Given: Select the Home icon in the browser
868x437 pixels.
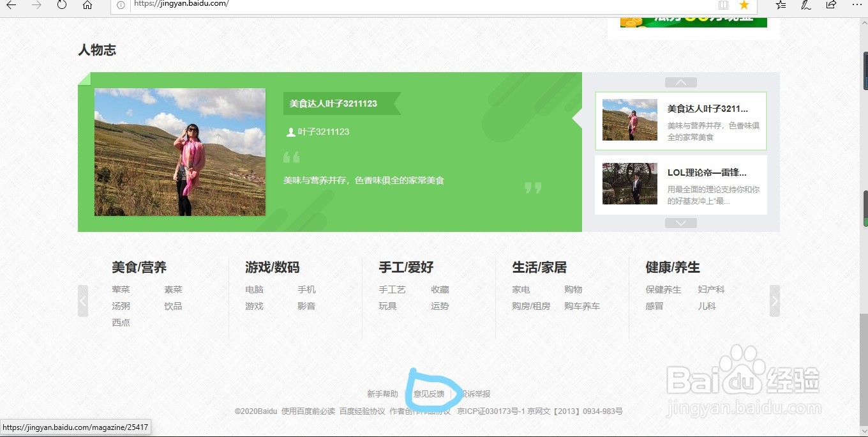Looking at the screenshot, I should tap(88, 5).
